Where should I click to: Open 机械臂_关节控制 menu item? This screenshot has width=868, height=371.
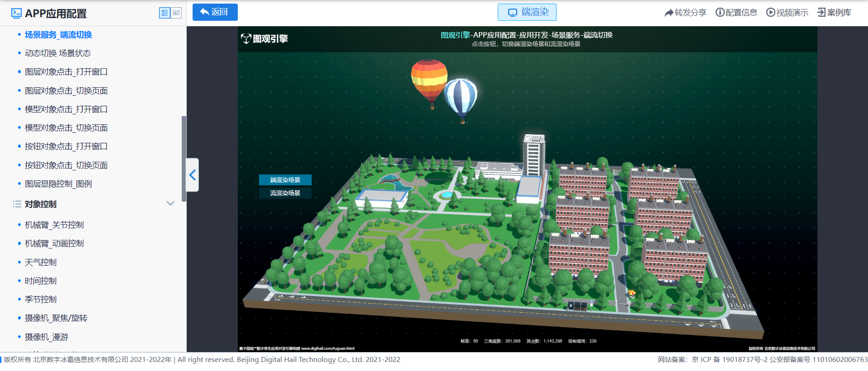tap(54, 225)
